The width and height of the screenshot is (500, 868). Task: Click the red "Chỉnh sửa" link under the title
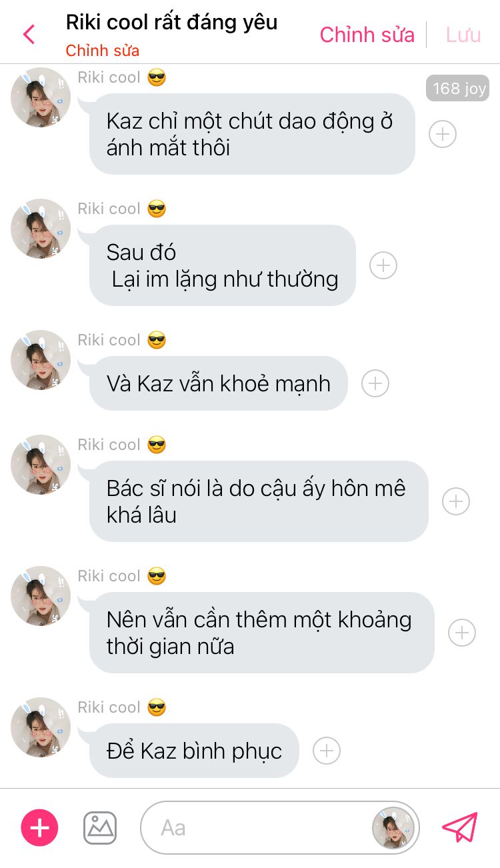[x=103, y=51]
